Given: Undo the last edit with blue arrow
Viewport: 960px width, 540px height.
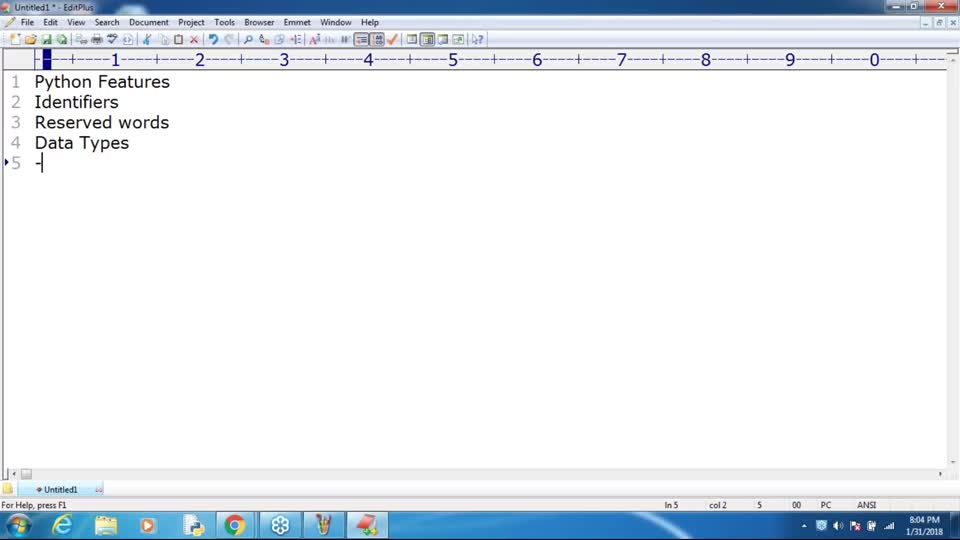Looking at the screenshot, I should tap(213, 40).
